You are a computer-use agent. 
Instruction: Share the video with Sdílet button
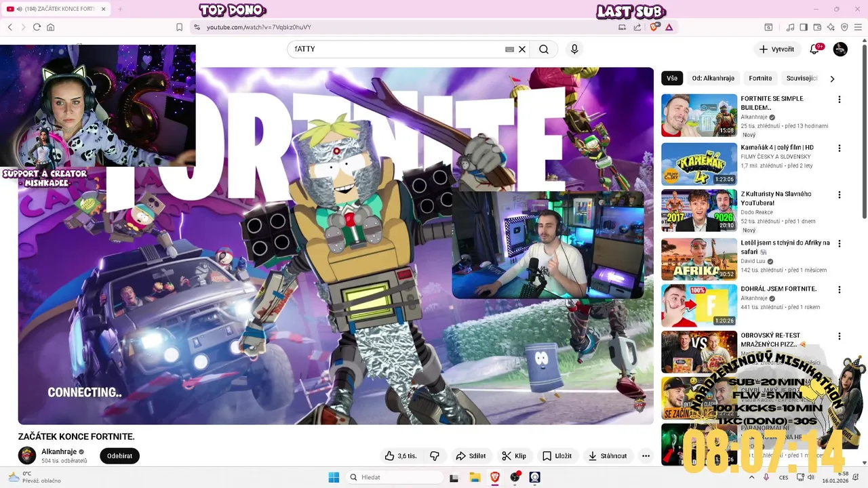(470, 456)
